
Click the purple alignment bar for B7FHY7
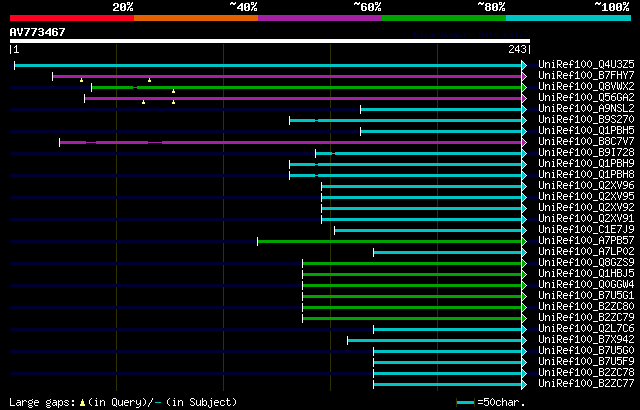pos(287,76)
